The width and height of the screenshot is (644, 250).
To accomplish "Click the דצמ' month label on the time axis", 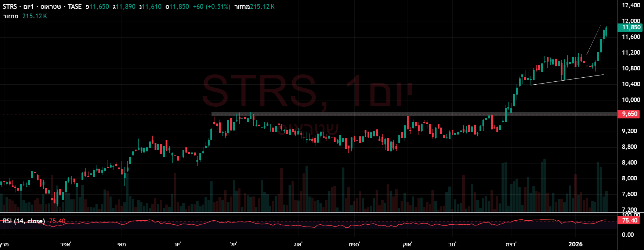I will pyautogui.click(x=511, y=244).
